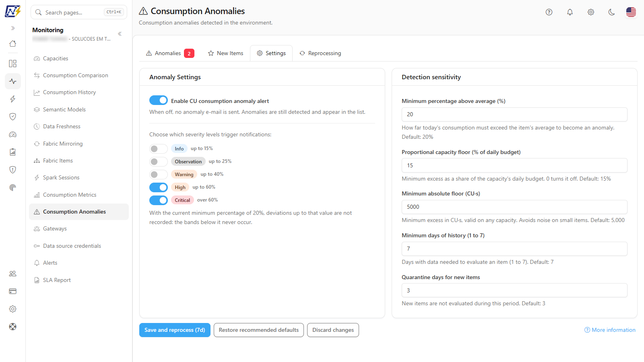This screenshot has height=362, width=644.
Task: Click the app logo in top-left corner
Action: click(x=13, y=11)
